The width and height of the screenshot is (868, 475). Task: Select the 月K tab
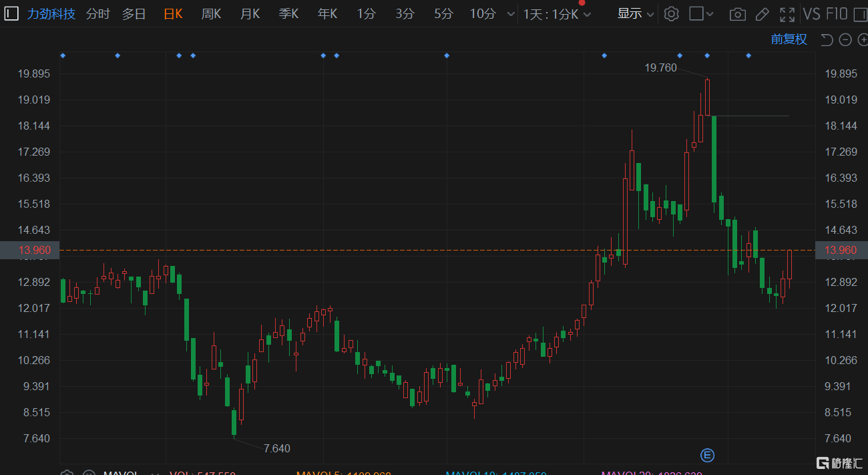pos(250,14)
